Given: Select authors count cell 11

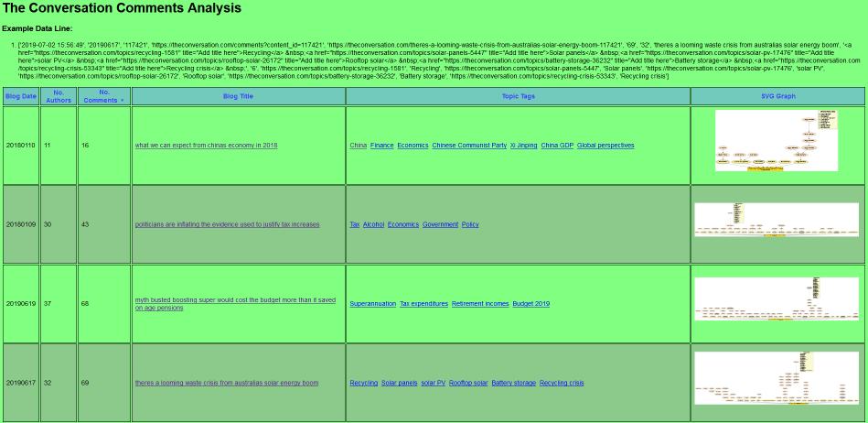Looking at the screenshot, I should tap(59, 146).
